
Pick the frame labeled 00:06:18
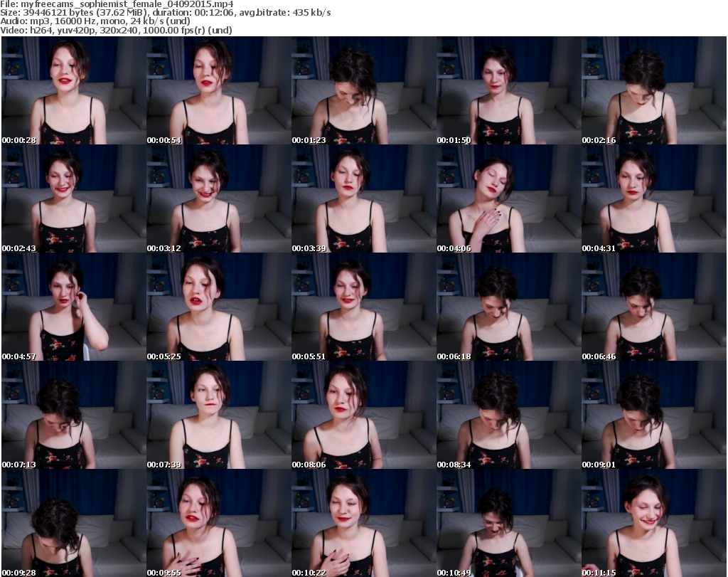pos(508,307)
